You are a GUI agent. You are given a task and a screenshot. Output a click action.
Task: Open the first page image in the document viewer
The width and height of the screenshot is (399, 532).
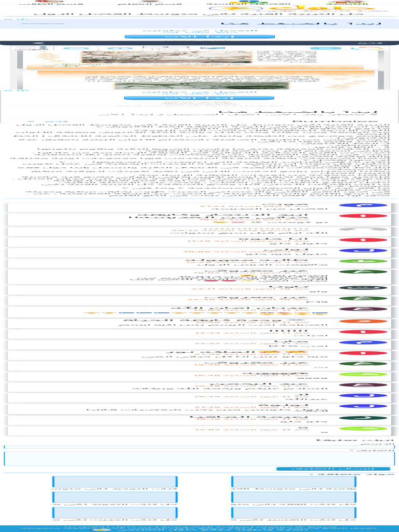[167, 57]
